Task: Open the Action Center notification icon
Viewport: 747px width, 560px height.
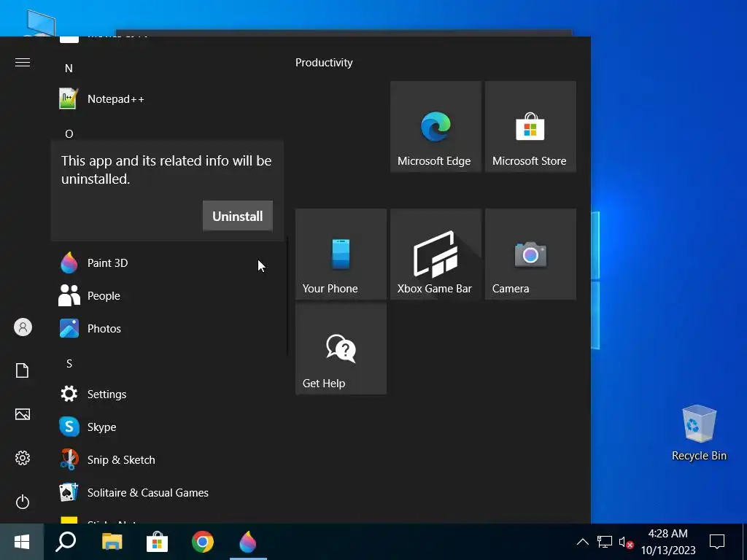Action: tap(717, 542)
